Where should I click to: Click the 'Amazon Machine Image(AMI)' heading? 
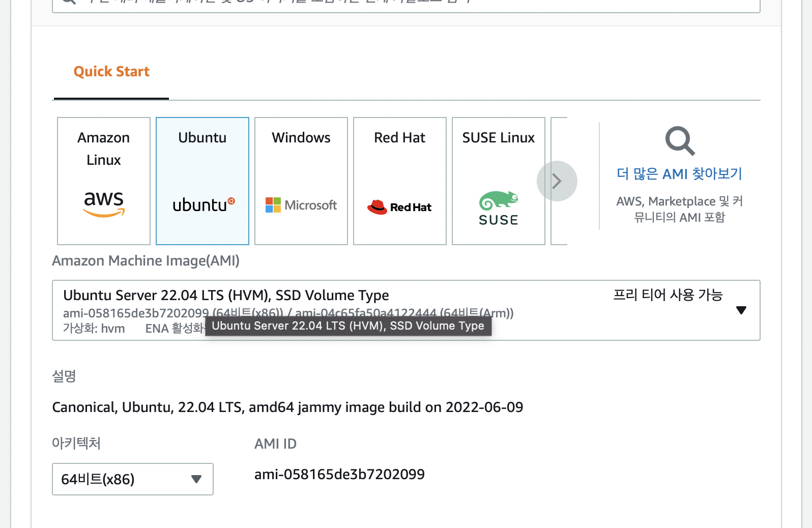pos(146,261)
